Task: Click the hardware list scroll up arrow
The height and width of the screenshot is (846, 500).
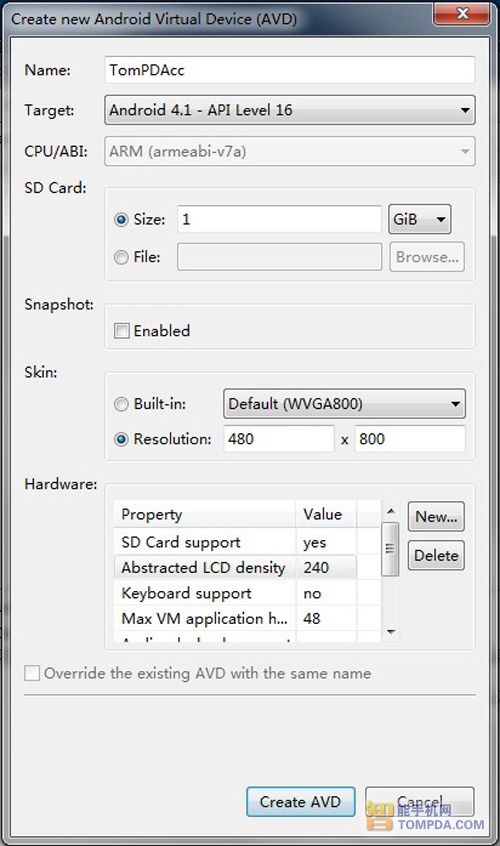Action: [x=391, y=511]
